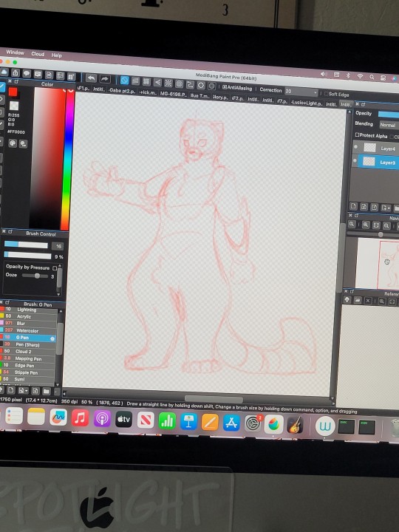Click the duplicate brush icon
Screen dimensions: 399x532
[35, 391]
